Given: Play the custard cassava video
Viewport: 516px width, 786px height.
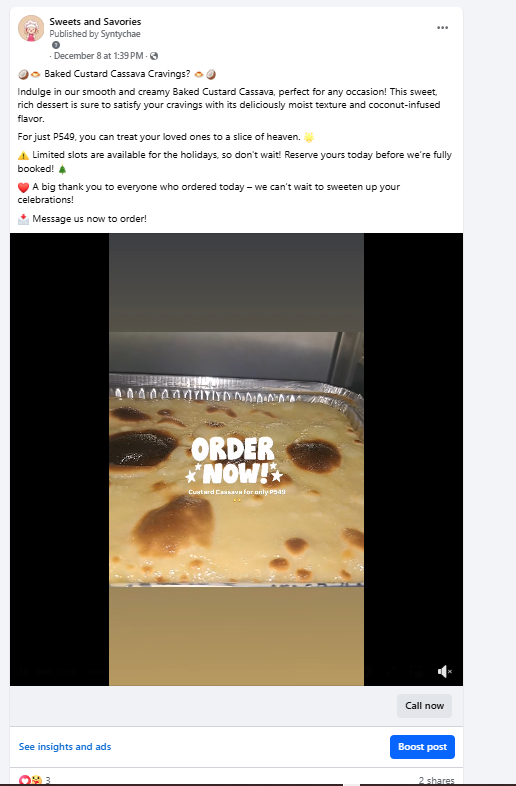Looking at the screenshot, I should [236, 459].
